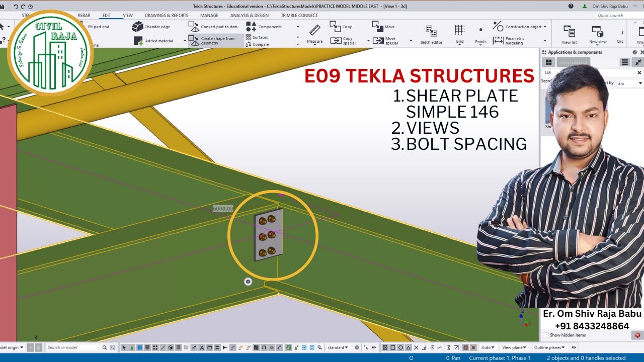This screenshot has width=644, height=362.
Task: Activate the Measure tool
Action: [x=315, y=34]
